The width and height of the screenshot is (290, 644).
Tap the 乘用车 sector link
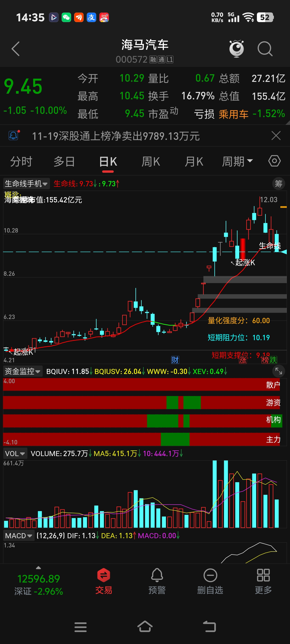point(233,114)
